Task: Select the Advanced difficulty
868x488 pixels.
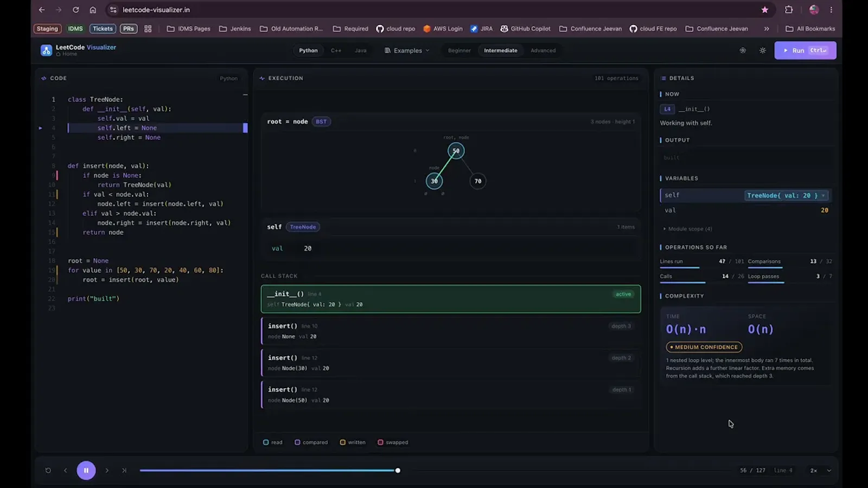Action: (543, 50)
